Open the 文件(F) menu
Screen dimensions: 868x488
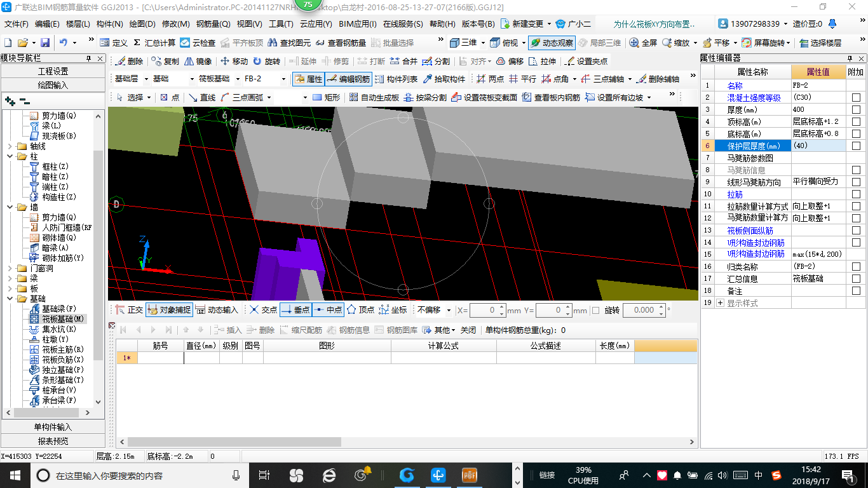click(17, 24)
